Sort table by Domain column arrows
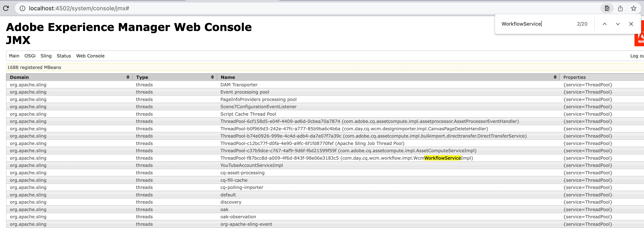Viewport: 644px width, 228px height. tap(128, 77)
